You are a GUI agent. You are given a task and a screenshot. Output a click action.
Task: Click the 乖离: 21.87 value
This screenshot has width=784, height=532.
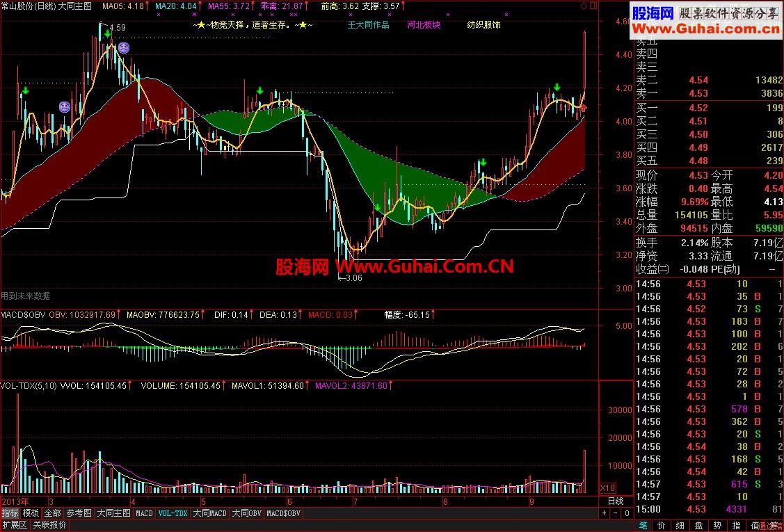click(282, 6)
